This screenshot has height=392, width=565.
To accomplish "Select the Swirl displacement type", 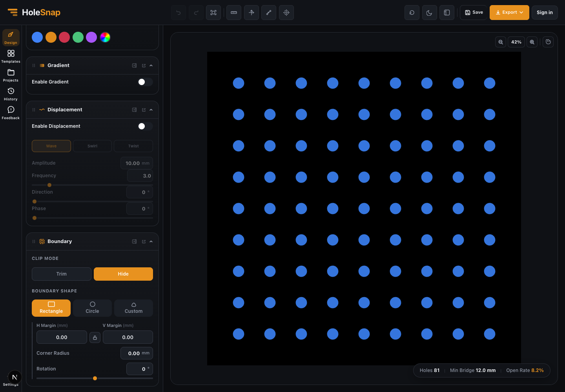I will [92, 146].
